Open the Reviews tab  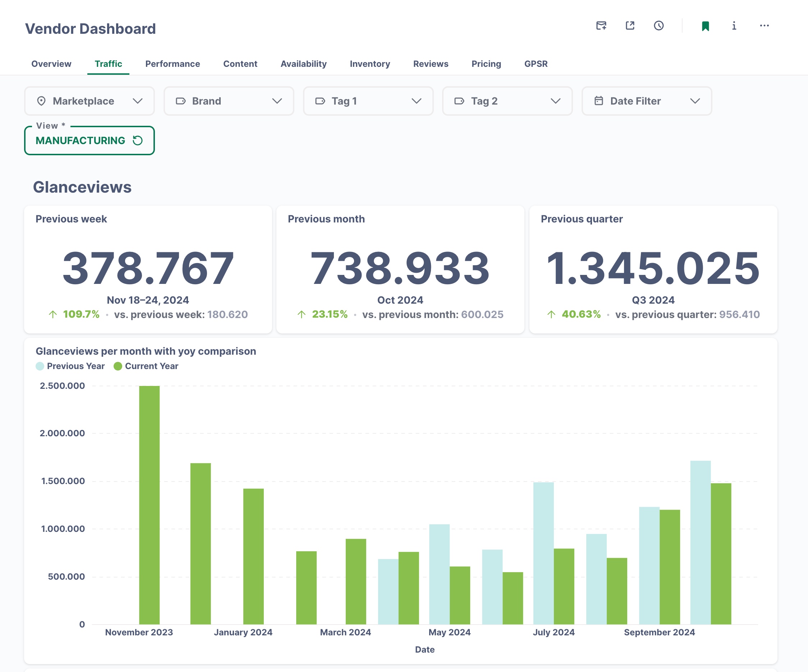click(431, 64)
